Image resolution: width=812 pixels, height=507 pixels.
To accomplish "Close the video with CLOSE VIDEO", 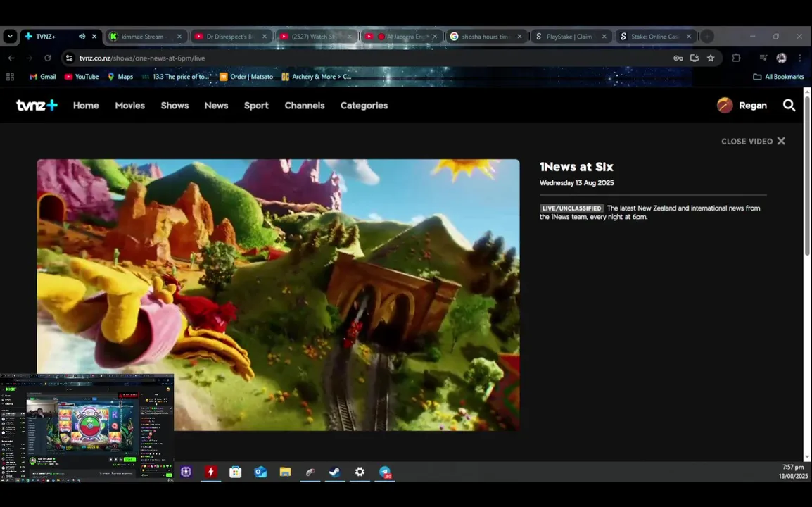I will 754,141.
